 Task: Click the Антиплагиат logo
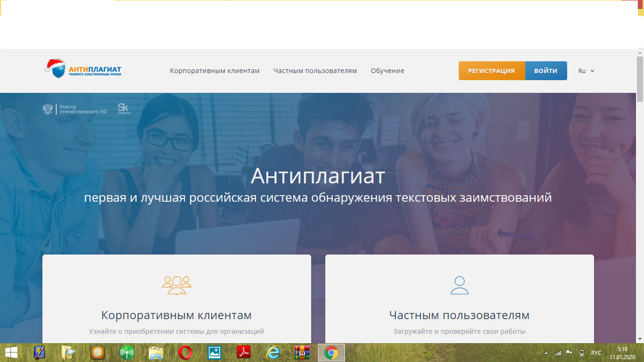pos(83,70)
